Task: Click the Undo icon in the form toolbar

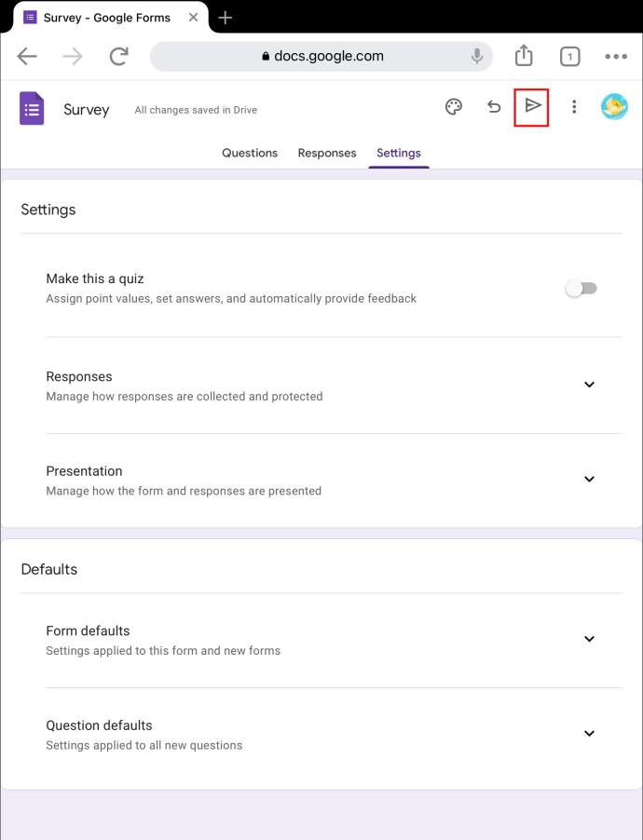Action: (494, 107)
